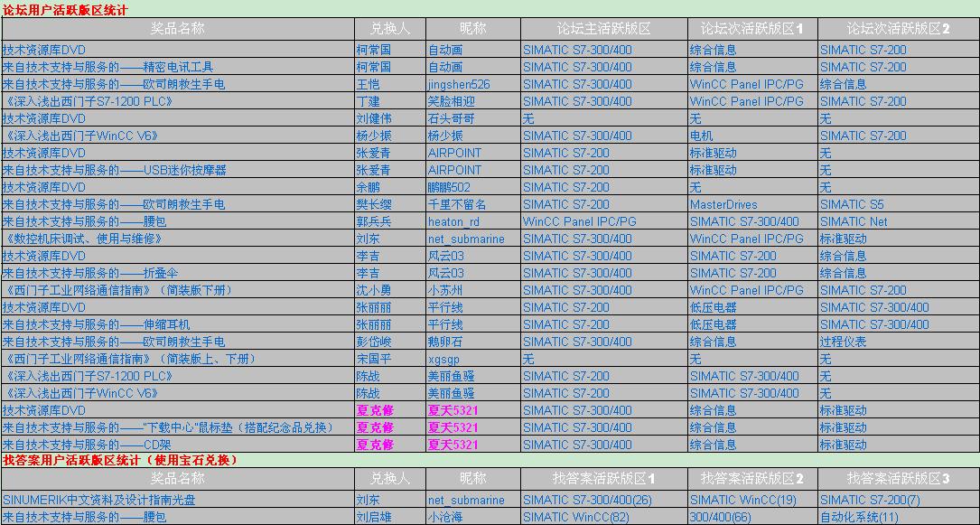Select the redeemer name 刘启雄

[x=373, y=518]
